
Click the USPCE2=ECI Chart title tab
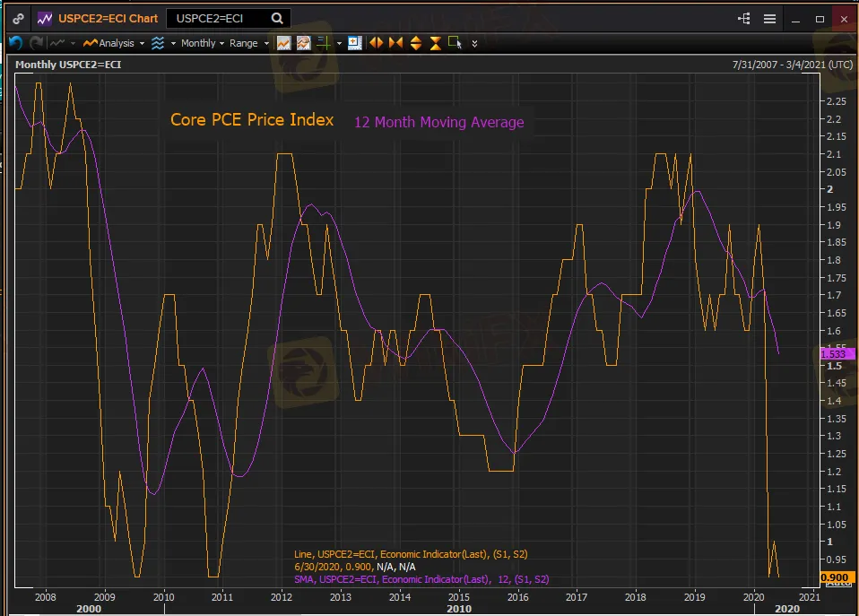[107, 18]
